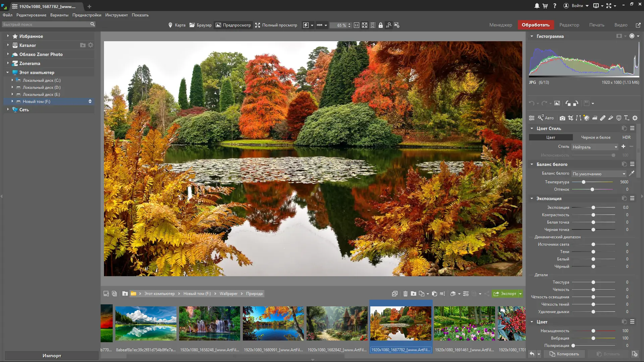
Task: Select the Text tool
Action: [627, 118]
